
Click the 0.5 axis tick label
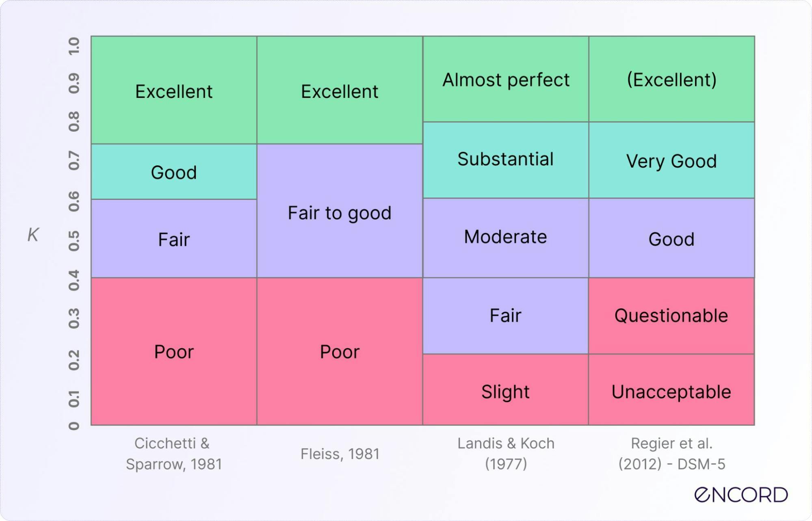(x=74, y=241)
